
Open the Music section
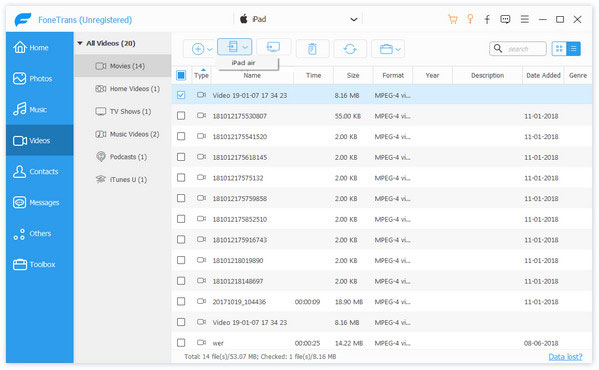click(39, 110)
